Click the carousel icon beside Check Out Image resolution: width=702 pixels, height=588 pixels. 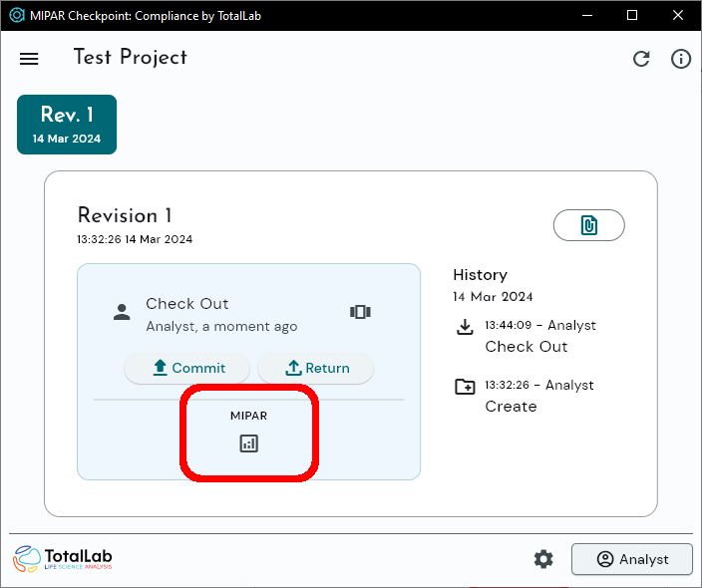coord(360,312)
